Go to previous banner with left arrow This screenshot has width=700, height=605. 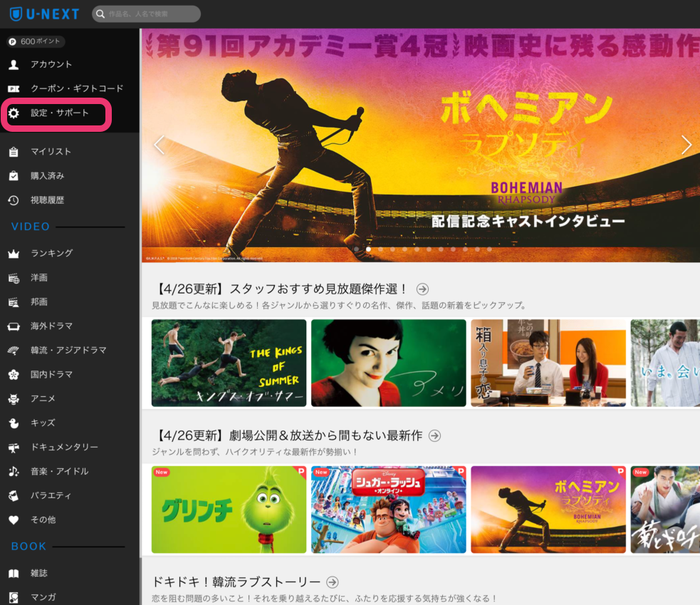click(159, 145)
